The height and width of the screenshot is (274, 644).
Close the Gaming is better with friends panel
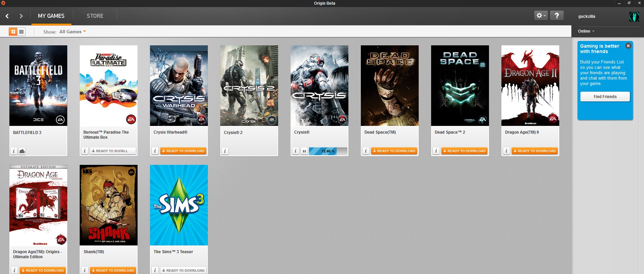pyautogui.click(x=628, y=46)
